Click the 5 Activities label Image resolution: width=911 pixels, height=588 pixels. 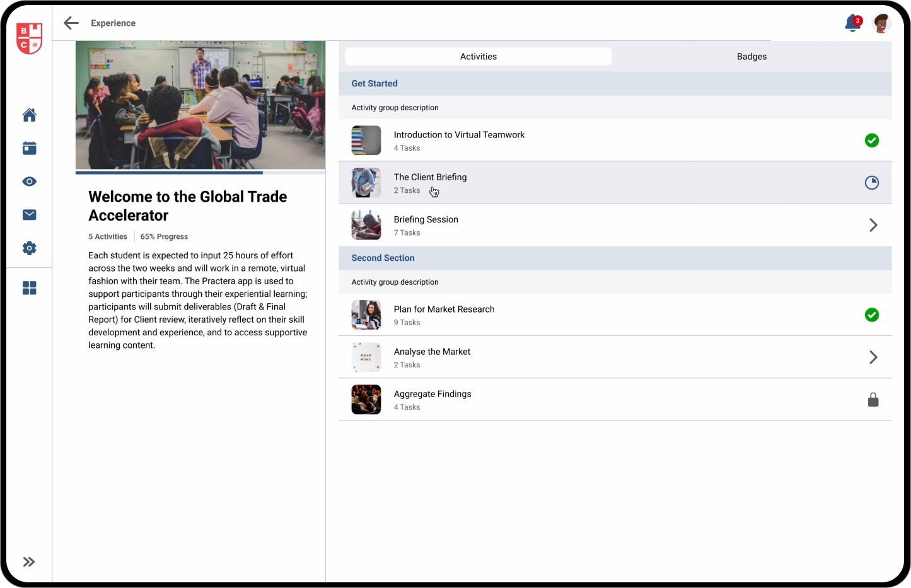point(108,237)
